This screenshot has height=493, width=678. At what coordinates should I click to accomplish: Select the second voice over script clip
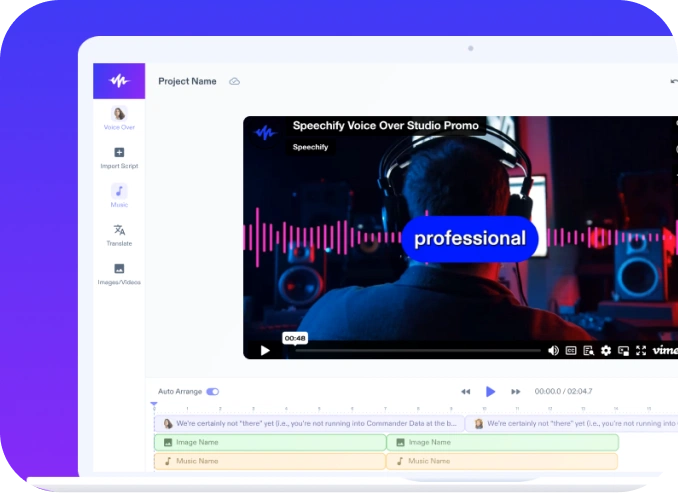[572, 423]
